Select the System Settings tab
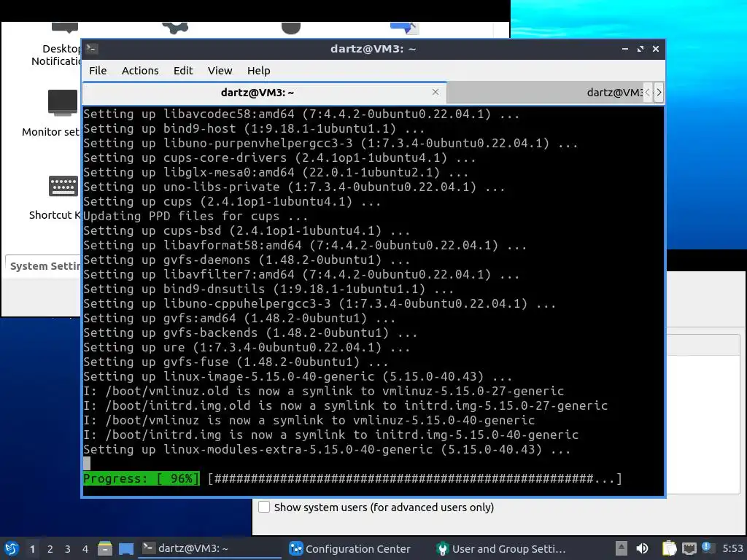This screenshot has width=747, height=560. tap(44, 265)
